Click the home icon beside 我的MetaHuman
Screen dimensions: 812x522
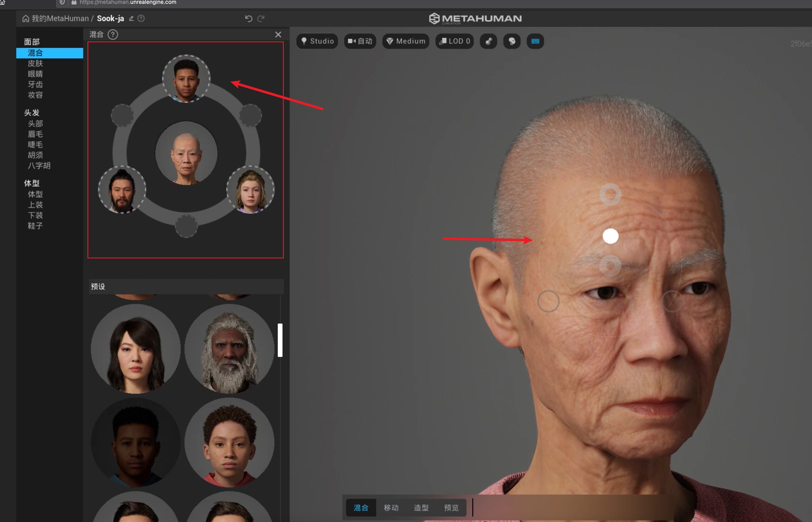[26, 18]
